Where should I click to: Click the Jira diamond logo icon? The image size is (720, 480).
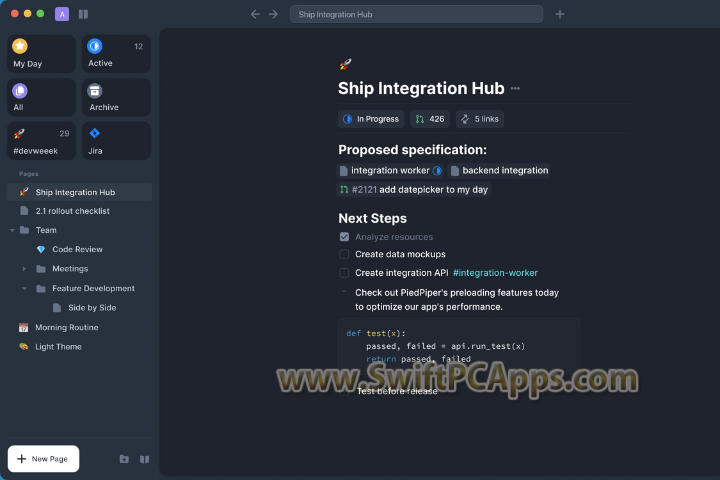(x=95, y=133)
